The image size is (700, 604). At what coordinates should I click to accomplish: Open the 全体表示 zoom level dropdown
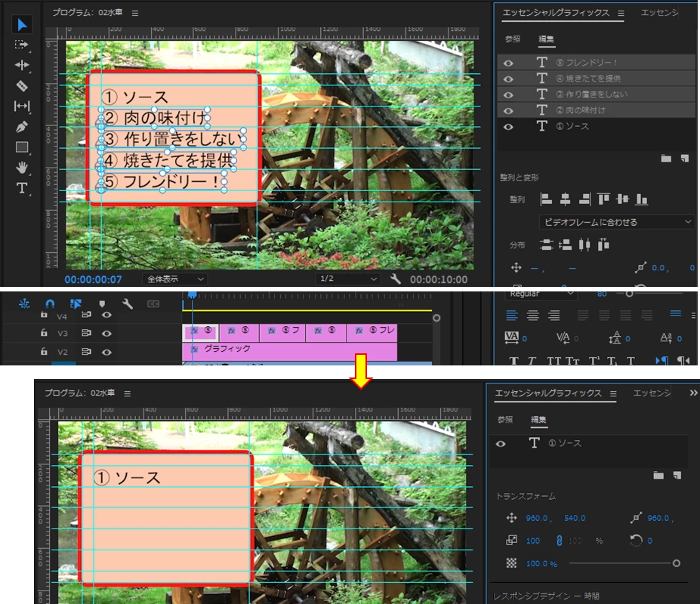pyautogui.click(x=175, y=279)
